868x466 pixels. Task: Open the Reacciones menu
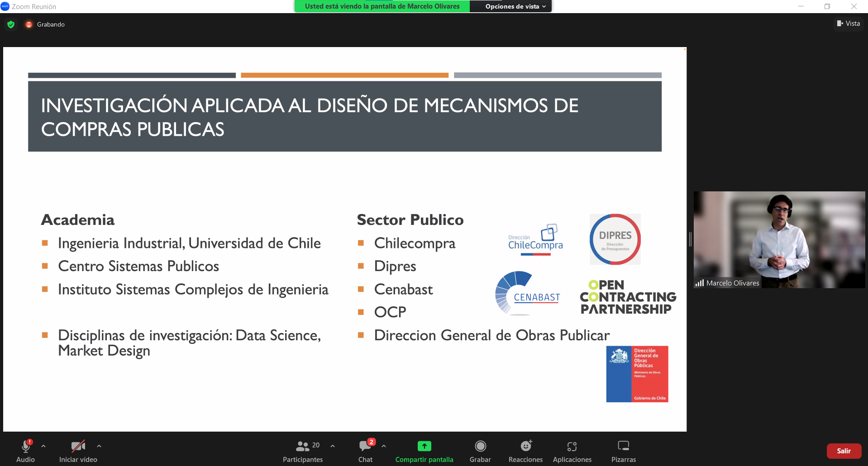[x=525, y=451]
